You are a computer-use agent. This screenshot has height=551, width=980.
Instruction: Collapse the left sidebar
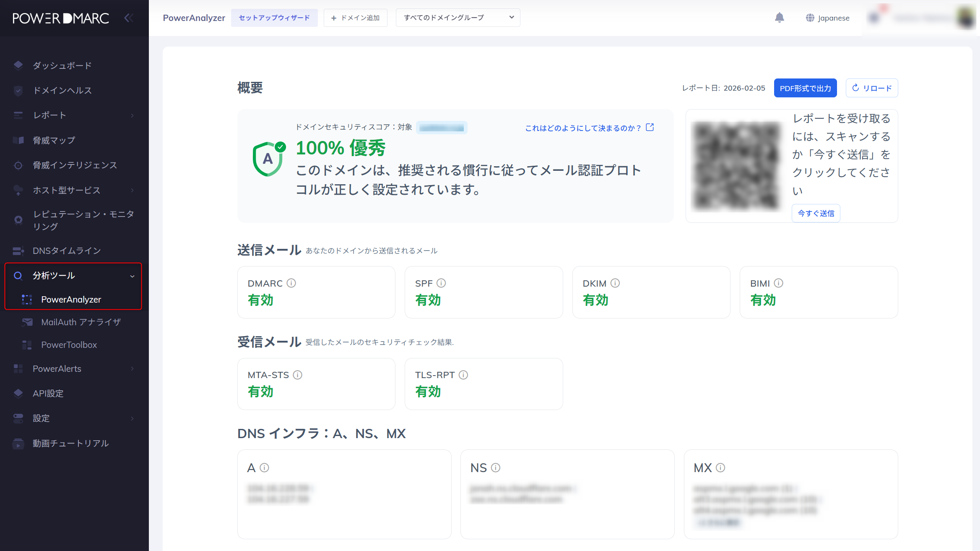[128, 18]
